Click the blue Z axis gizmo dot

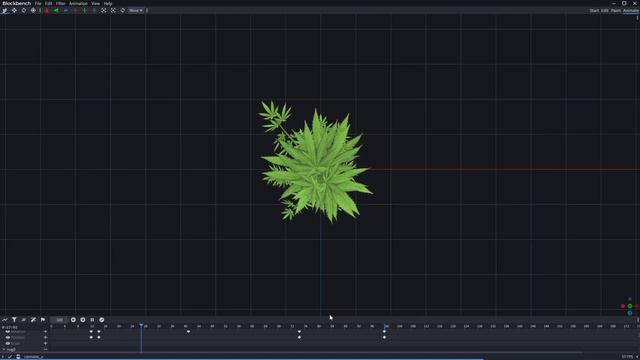coord(630,313)
